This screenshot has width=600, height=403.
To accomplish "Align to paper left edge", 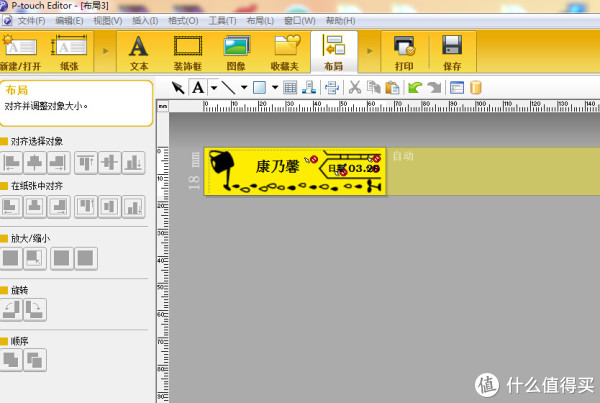I will 11,207.
